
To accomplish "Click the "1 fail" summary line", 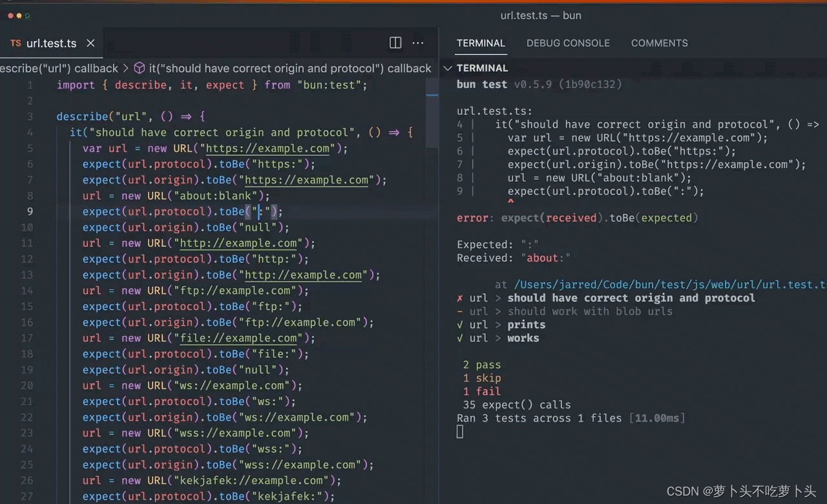I will coord(482,392).
